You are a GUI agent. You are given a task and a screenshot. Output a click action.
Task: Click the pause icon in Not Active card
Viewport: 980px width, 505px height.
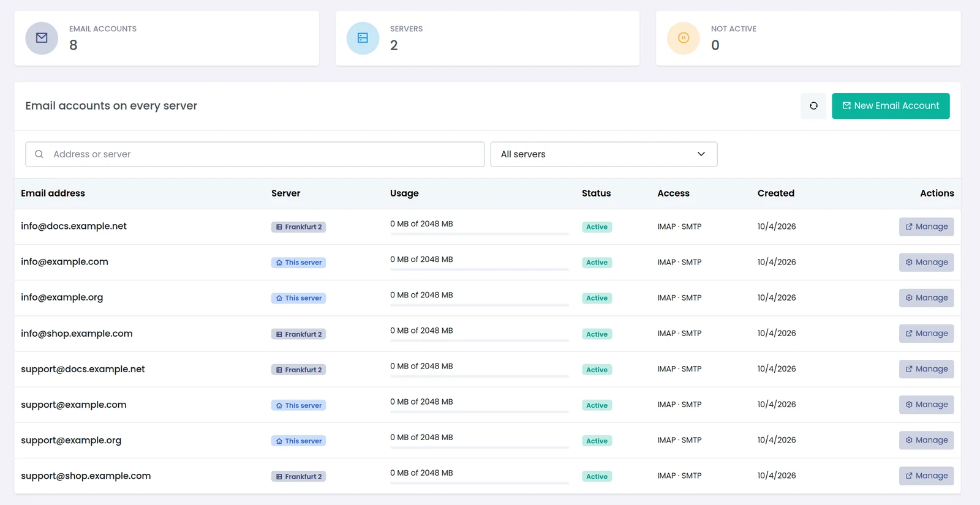(684, 38)
